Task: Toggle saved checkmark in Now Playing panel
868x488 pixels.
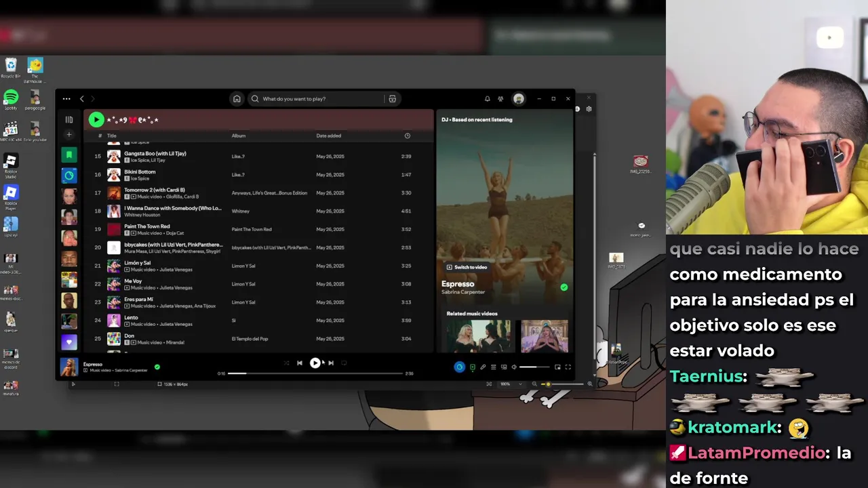Action: point(564,287)
